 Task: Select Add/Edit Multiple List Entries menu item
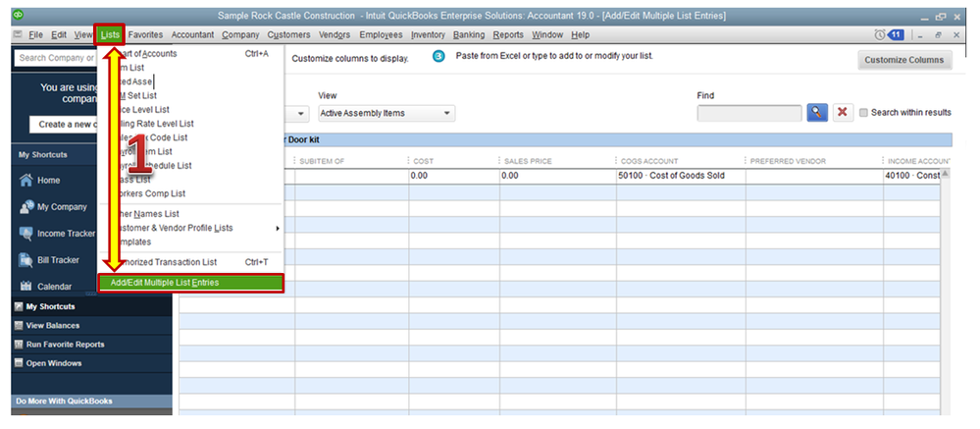(191, 283)
